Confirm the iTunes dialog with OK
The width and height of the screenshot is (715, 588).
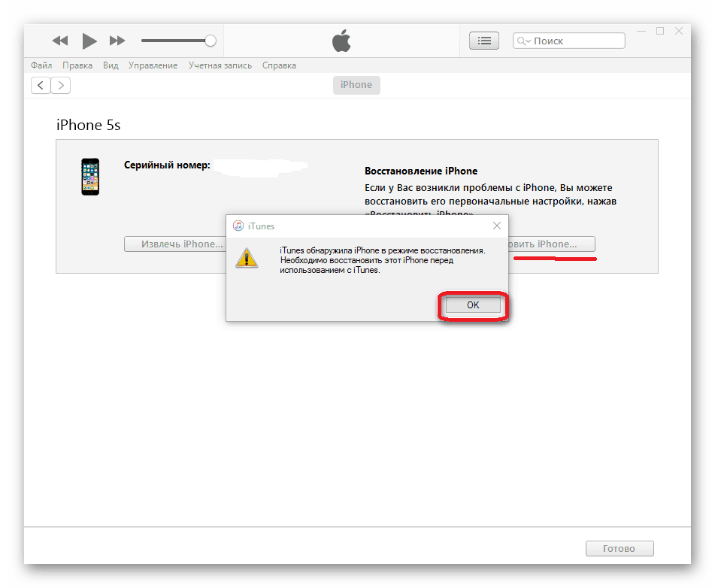(473, 305)
